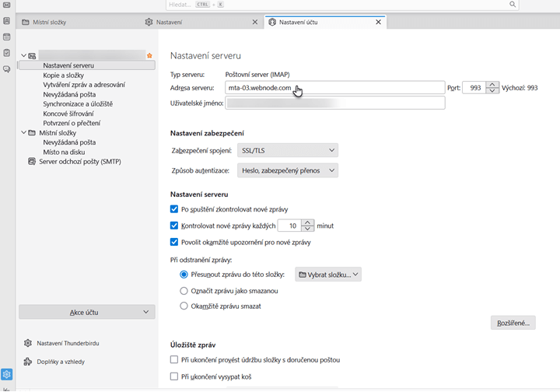
Task: Select the Nastavení účtu tab
Action: 325,22
